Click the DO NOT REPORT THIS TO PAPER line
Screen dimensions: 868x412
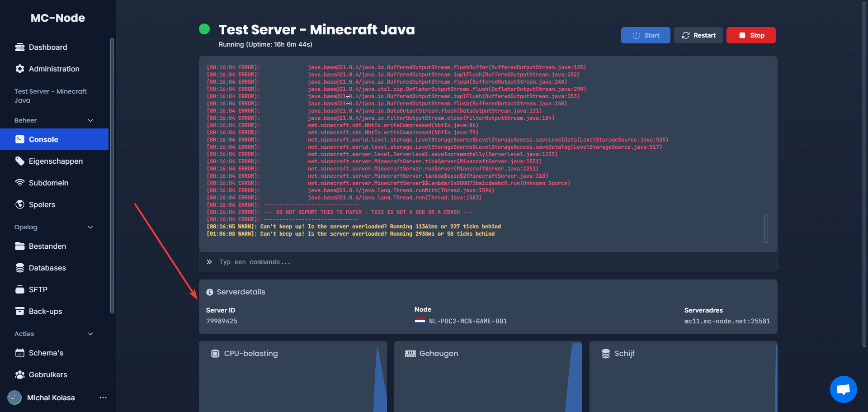point(340,212)
